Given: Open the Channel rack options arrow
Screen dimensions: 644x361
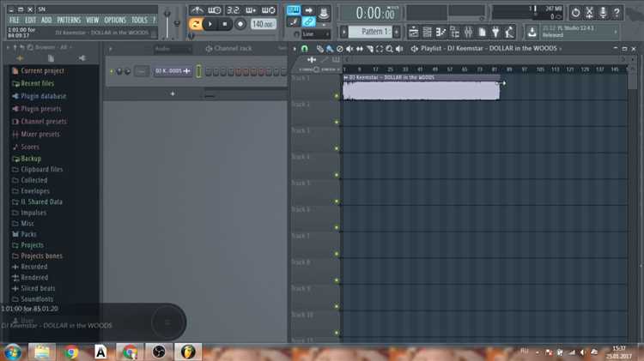Looking at the screenshot, I should point(111,49).
